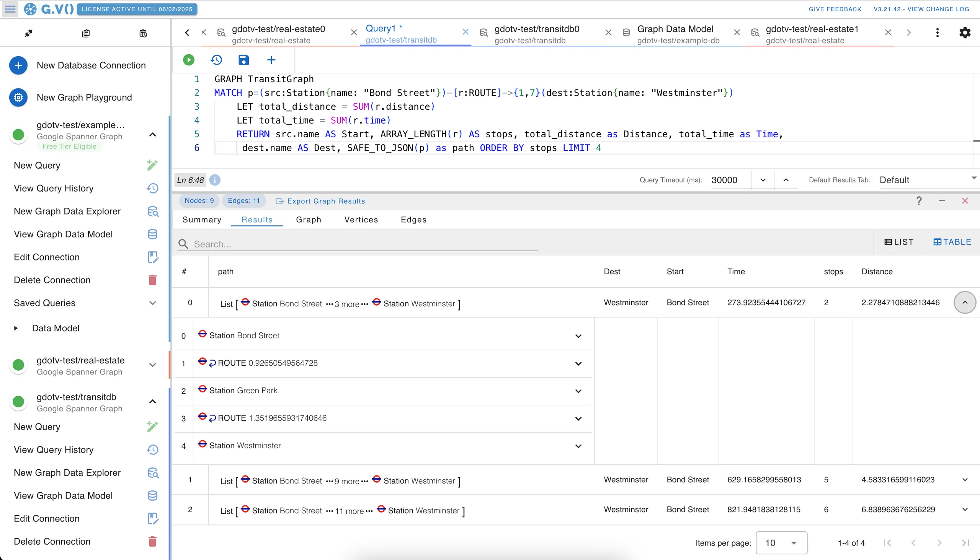Click the New Database Connection plus icon
Viewport: 980px width, 560px height.
click(x=18, y=65)
